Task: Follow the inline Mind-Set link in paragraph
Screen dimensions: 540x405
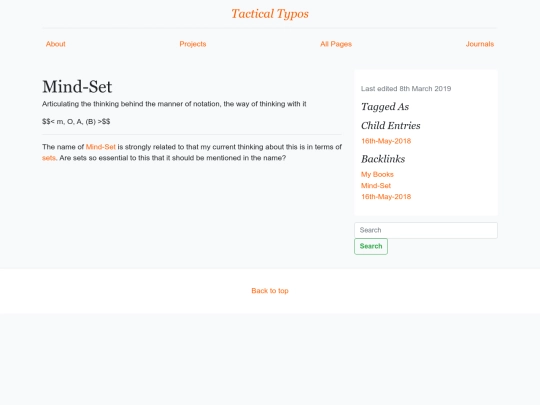Action: tap(101, 147)
